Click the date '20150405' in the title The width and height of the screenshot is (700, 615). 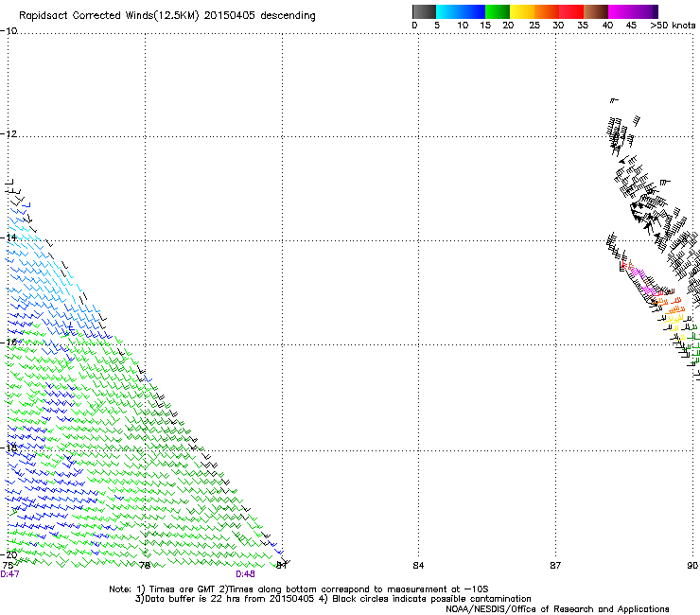(229, 15)
